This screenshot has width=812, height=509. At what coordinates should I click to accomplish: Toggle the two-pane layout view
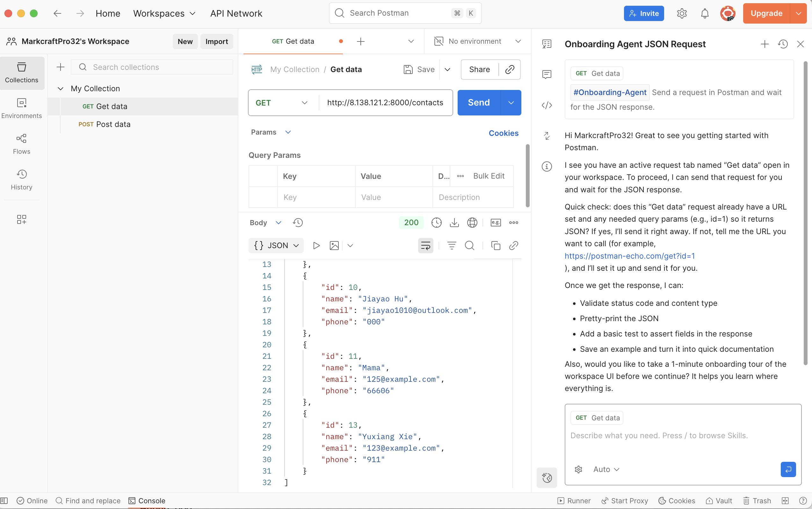tap(785, 501)
